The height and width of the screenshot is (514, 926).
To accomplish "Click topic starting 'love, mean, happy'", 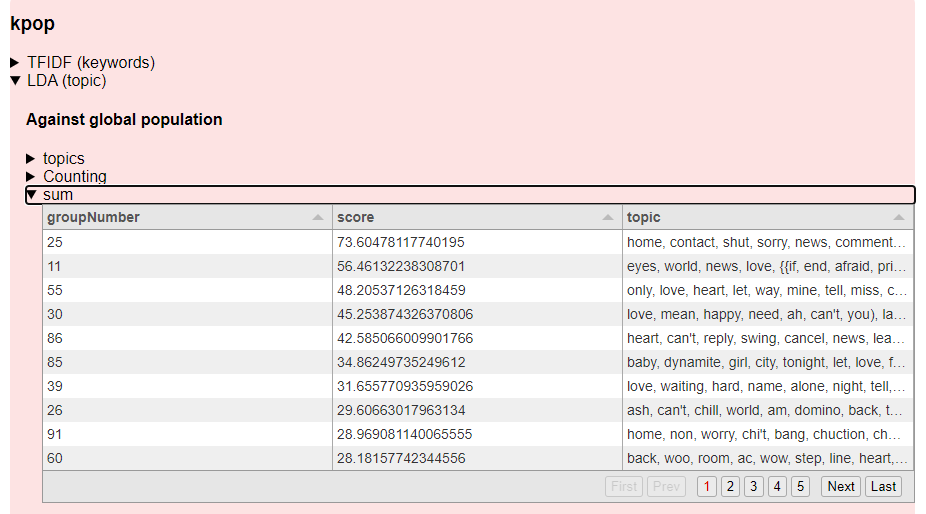I will (766, 314).
